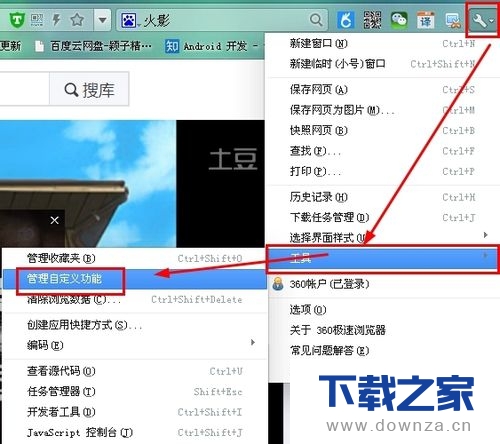Expand the 编码 (E) submenu
This screenshot has height=444, width=500.
click(135, 345)
